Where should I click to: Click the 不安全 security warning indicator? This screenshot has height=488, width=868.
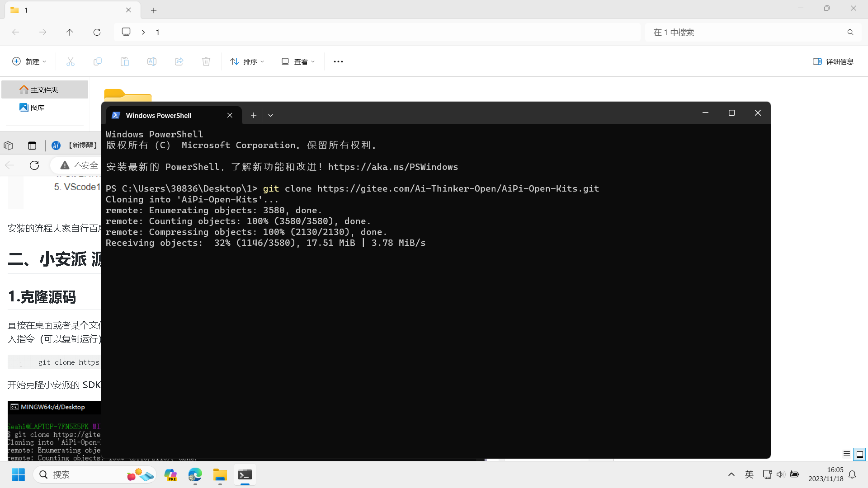click(x=79, y=165)
